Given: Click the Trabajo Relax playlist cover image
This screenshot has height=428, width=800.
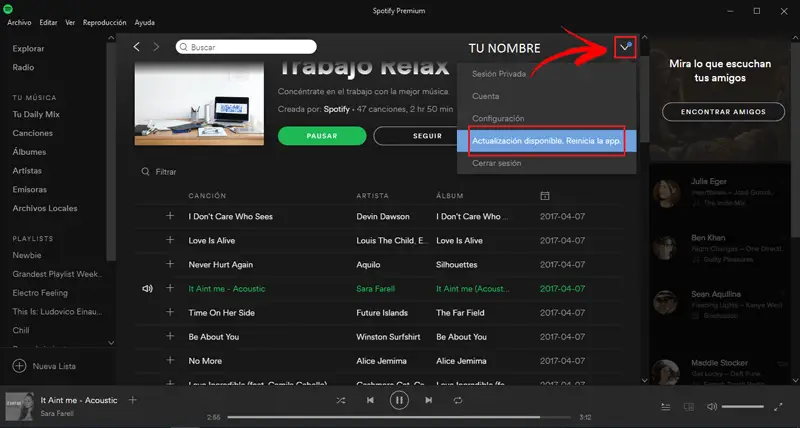Looking at the screenshot, I should pyautogui.click(x=199, y=104).
